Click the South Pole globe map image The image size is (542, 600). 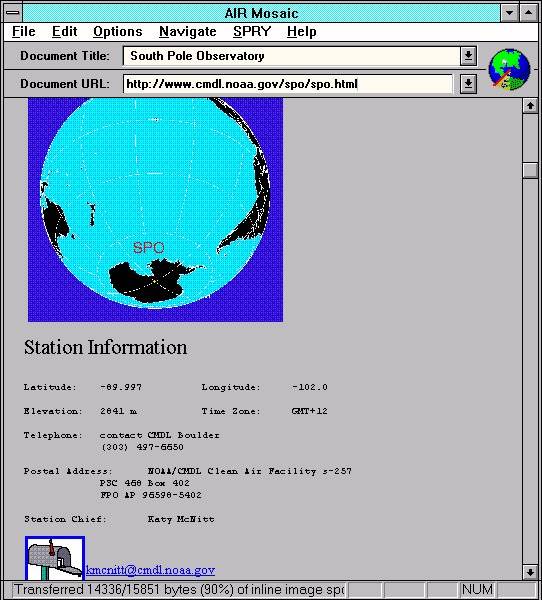[155, 210]
